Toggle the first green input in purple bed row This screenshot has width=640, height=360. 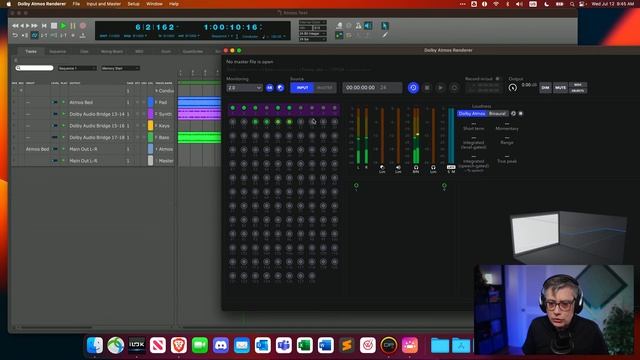tap(233, 108)
